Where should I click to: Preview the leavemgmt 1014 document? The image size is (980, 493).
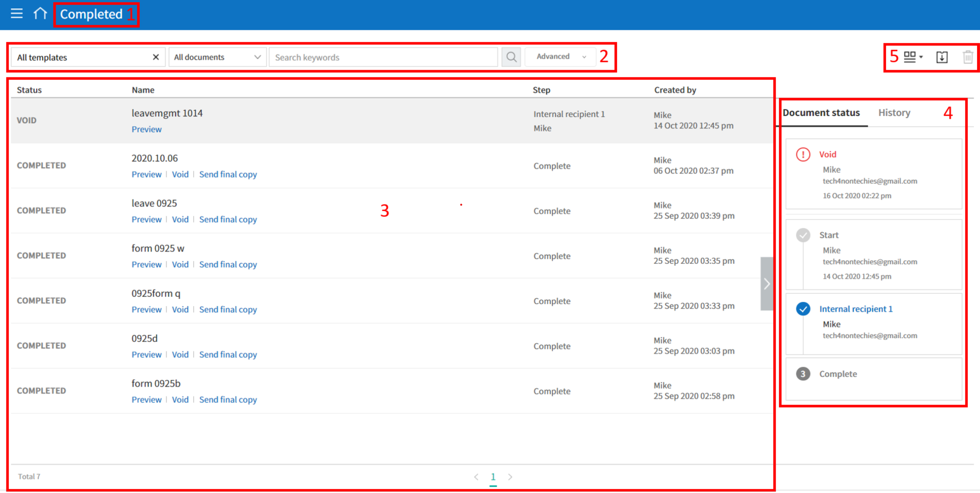click(x=147, y=129)
